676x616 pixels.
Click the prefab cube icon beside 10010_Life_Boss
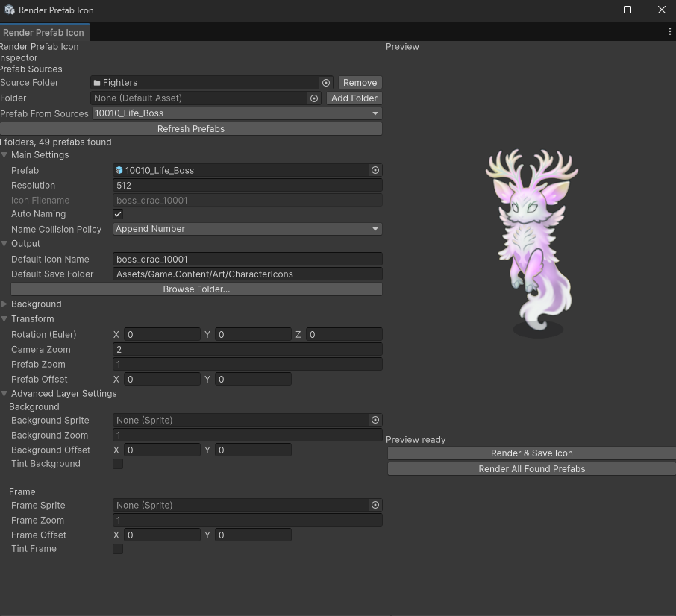click(x=119, y=170)
